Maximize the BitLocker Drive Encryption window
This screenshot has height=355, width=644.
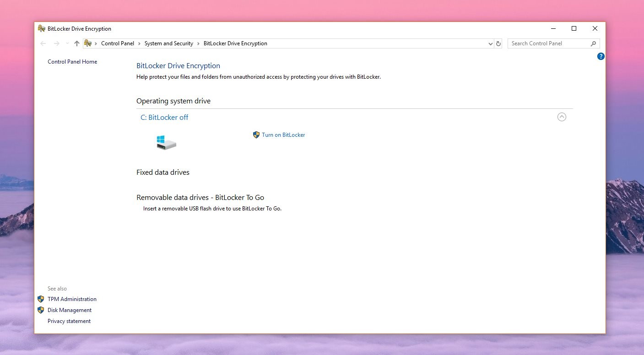tap(574, 28)
